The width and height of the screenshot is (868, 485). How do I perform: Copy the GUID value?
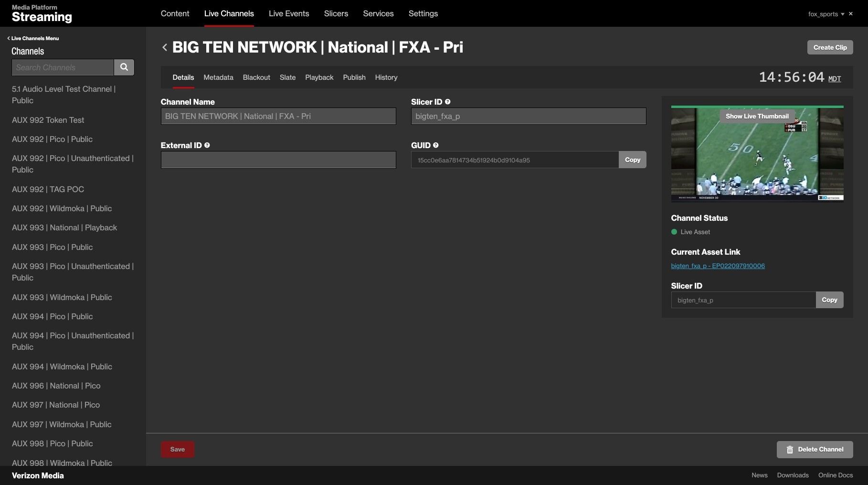click(x=633, y=160)
